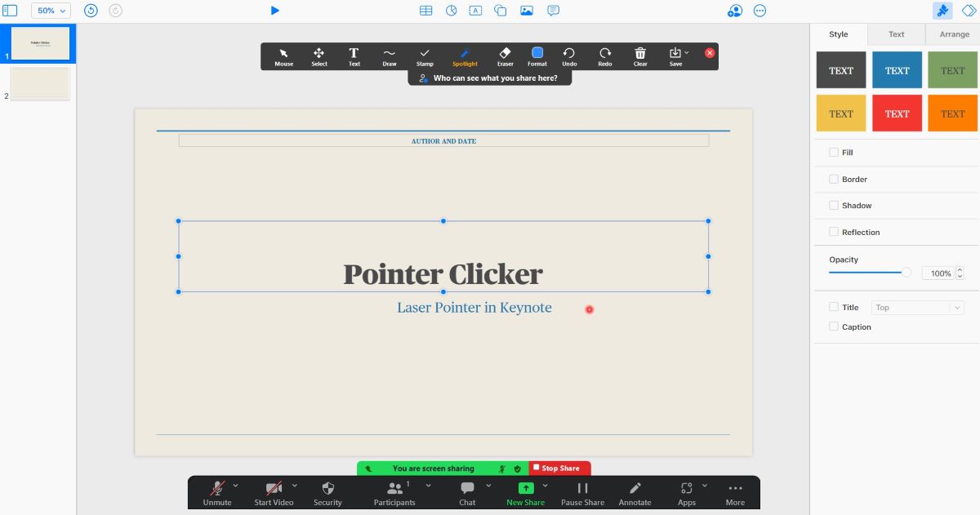
Task: Select the Spotlight annotation tool
Action: coord(464,56)
